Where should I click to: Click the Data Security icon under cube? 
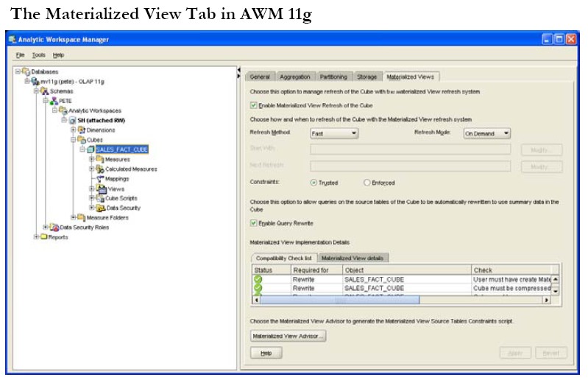click(99, 208)
